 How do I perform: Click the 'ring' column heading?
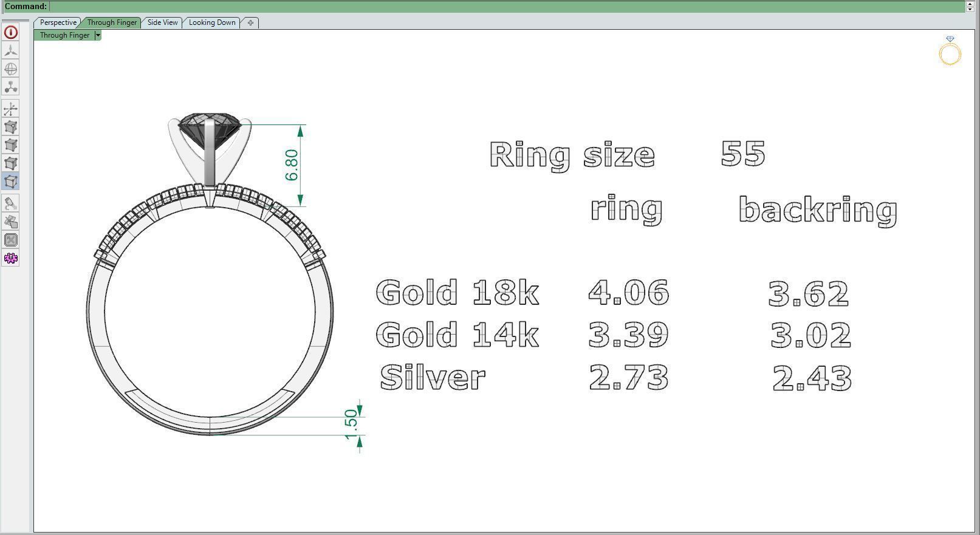[626, 210]
